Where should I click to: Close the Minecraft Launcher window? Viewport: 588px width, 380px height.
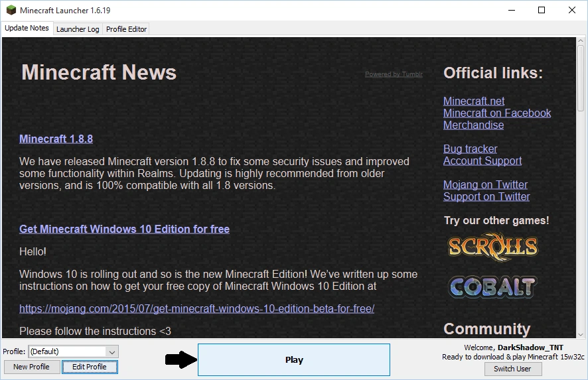tap(572, 10)
